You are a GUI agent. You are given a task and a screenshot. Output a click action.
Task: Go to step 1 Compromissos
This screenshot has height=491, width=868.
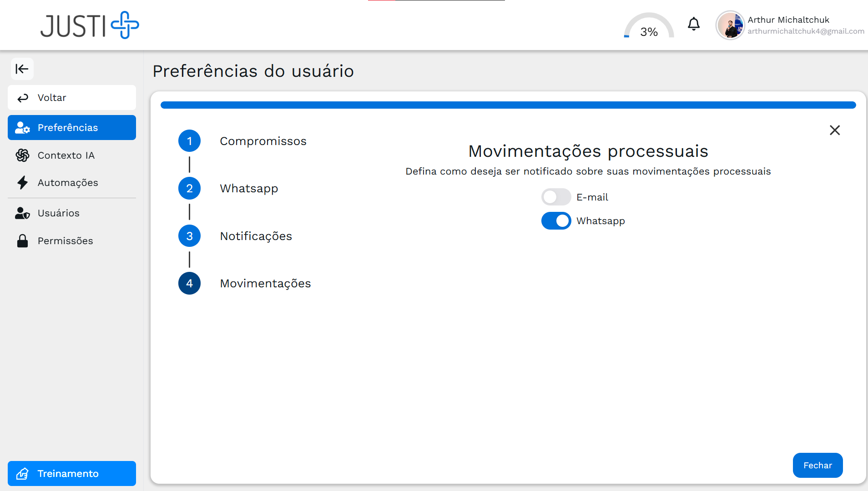coord(189,141)
